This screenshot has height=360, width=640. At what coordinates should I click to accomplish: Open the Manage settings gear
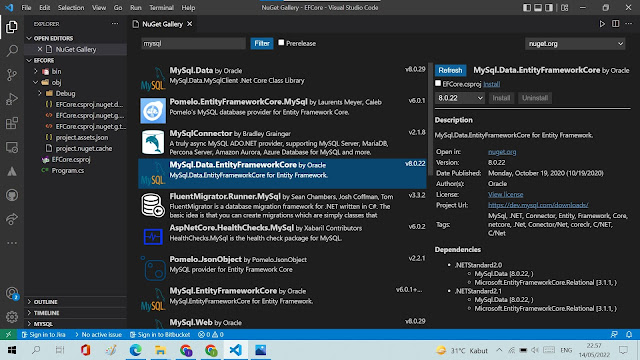point(12,317)
